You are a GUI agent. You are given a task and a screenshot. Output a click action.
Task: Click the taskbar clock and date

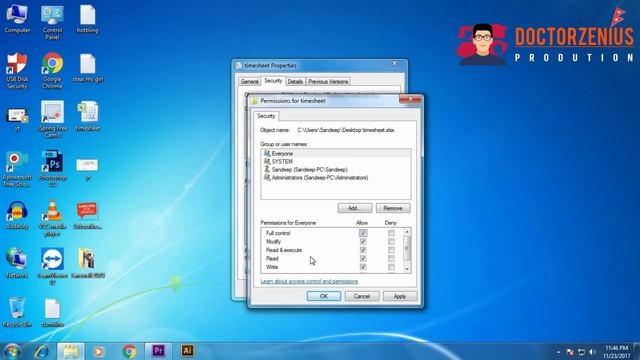pos(616,352)
